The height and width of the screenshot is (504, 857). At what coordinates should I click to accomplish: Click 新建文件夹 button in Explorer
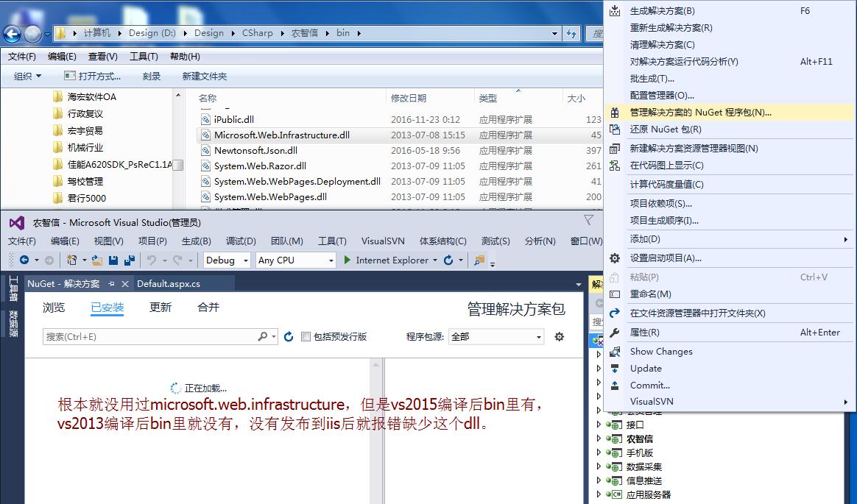click(205, 77)
